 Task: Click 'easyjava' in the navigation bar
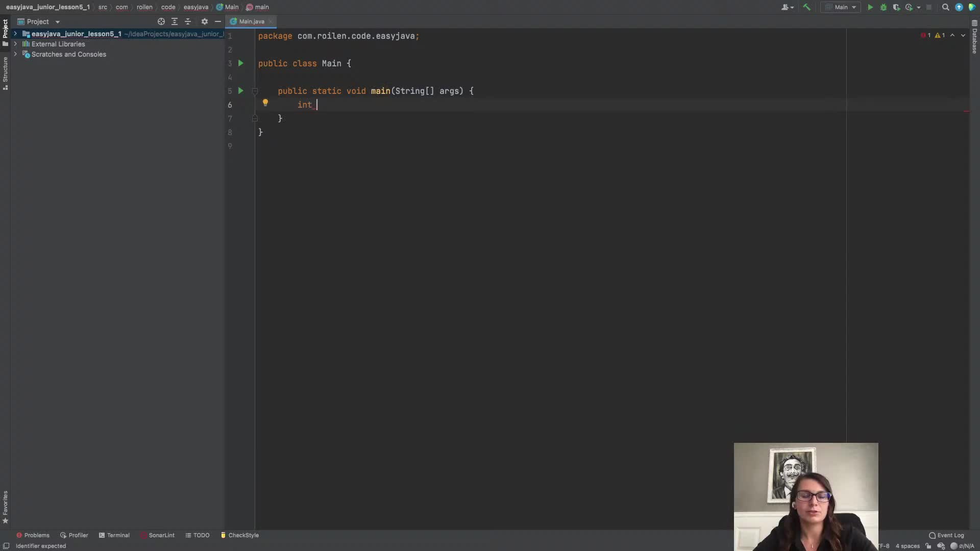pyautogui.click(x=196, y=7)
